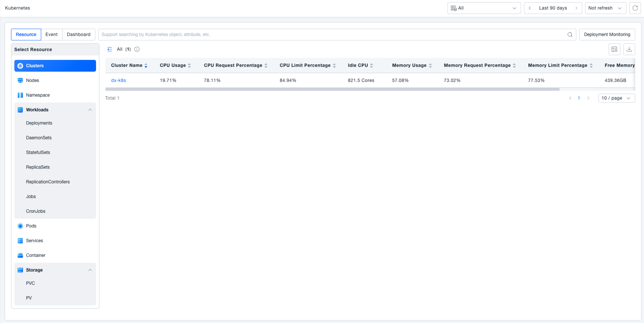Collapse the Workloads section
The height and width of the screenshot is (323, 644).
[x=90, y=110]
